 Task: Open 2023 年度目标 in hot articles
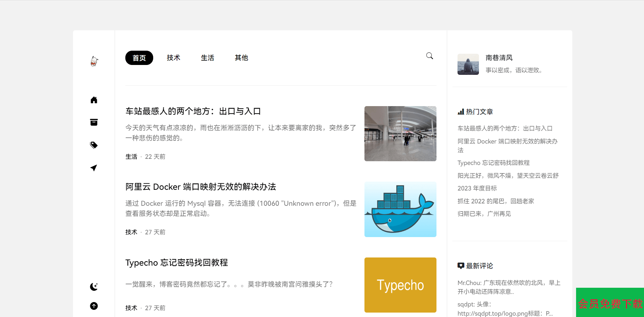pyautogui.click(x=477, y=188)
